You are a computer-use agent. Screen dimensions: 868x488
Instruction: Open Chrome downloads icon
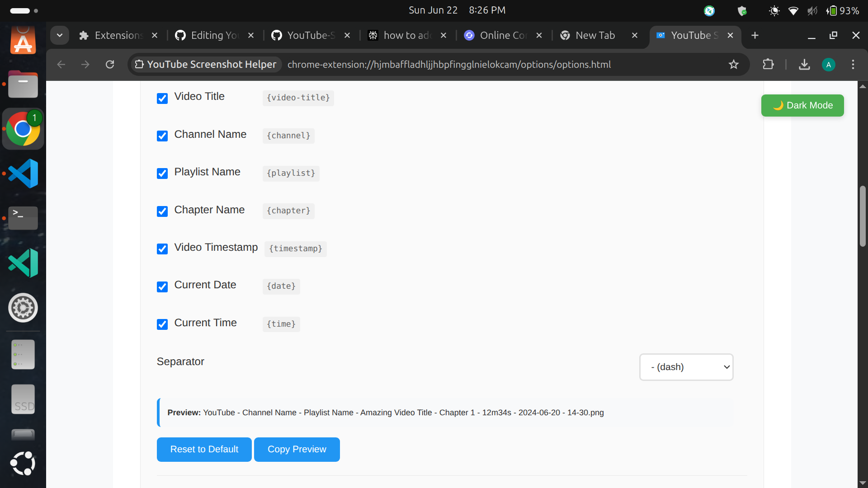point(804,65)
